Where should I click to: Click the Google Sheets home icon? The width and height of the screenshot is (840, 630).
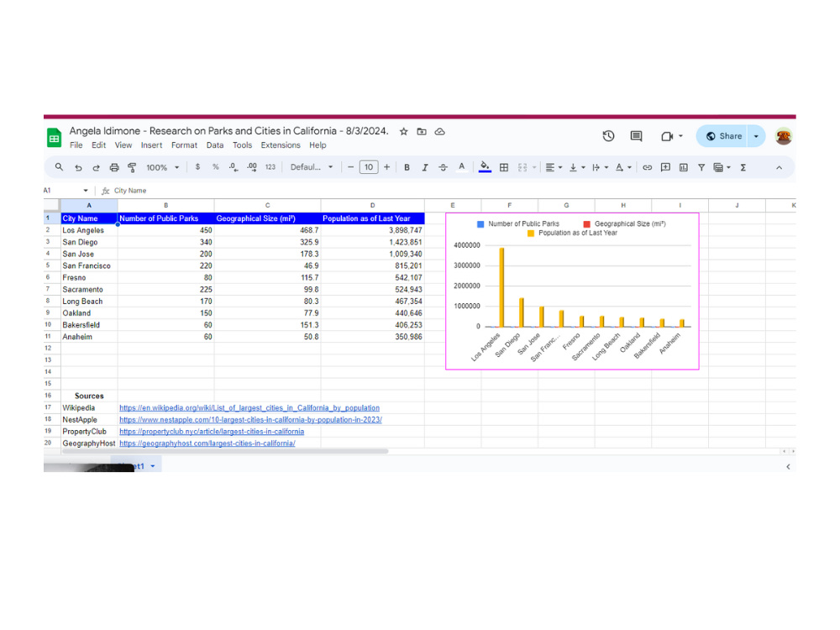click(54, 138)
